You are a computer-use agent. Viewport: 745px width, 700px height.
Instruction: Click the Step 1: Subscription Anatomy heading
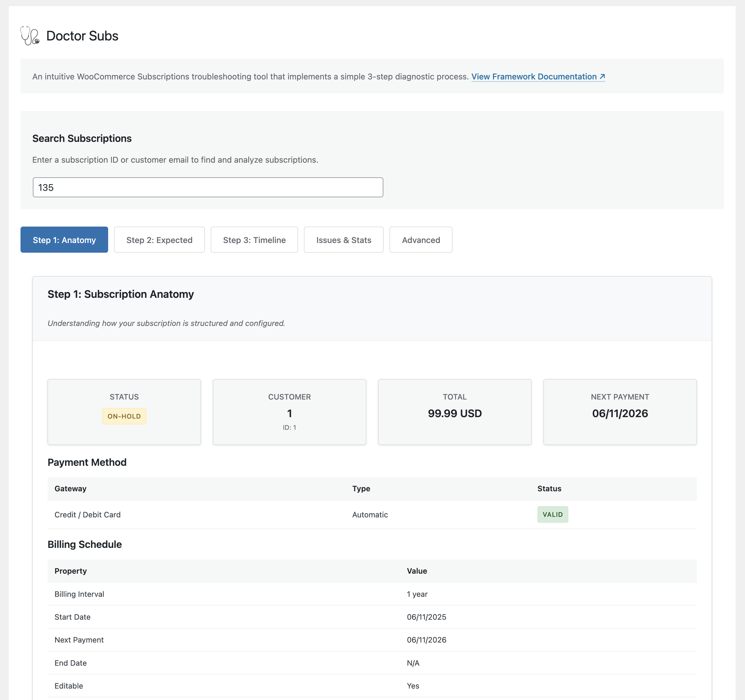click(121, 294)
